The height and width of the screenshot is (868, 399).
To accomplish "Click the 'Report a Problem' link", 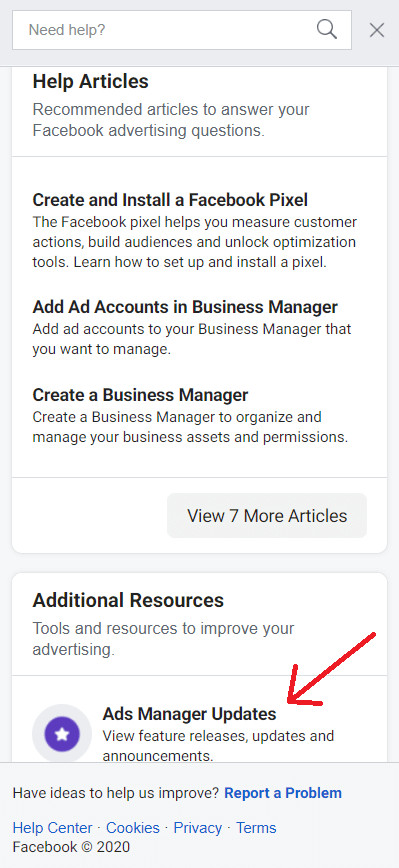I will [x=283, y=793].
